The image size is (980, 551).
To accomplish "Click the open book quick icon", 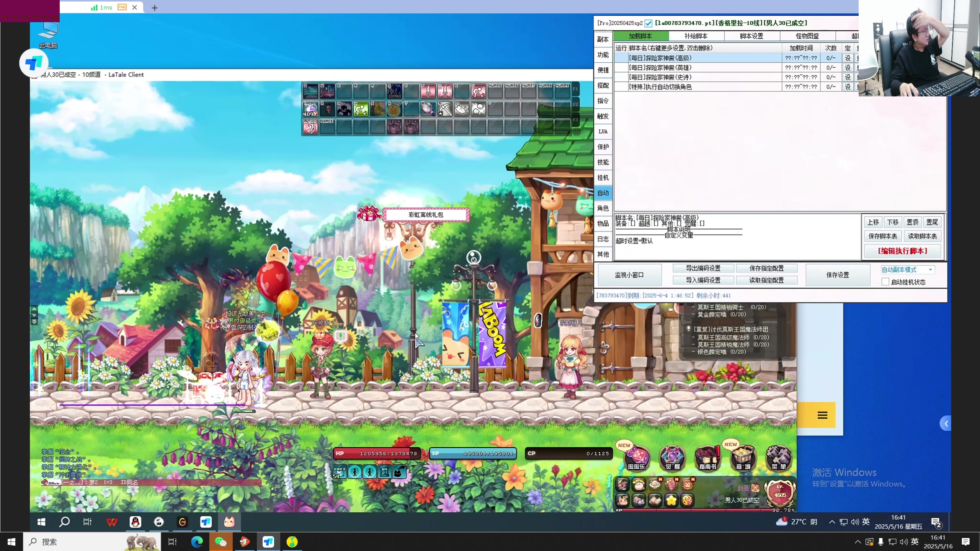I will click(655, 500).
